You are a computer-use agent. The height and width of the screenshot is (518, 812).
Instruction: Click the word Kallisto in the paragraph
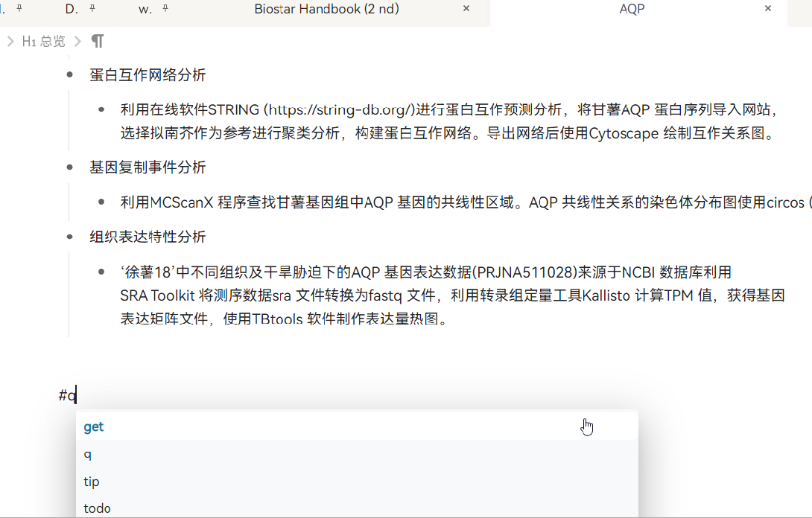606,295
